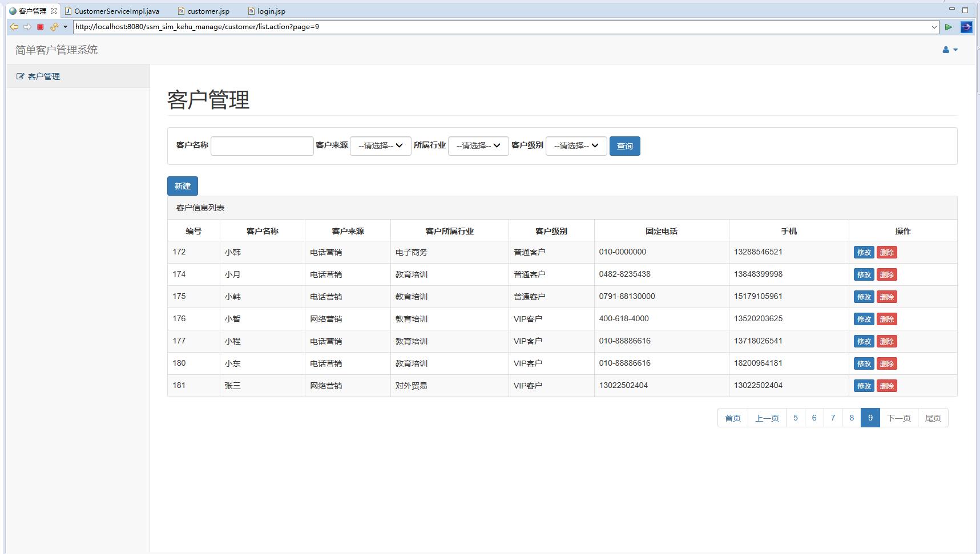This screenshot has height=554, width=980.
Task: Click the Eclipse globe icon beside the go arrow
Action: click(x=966, y=27)
